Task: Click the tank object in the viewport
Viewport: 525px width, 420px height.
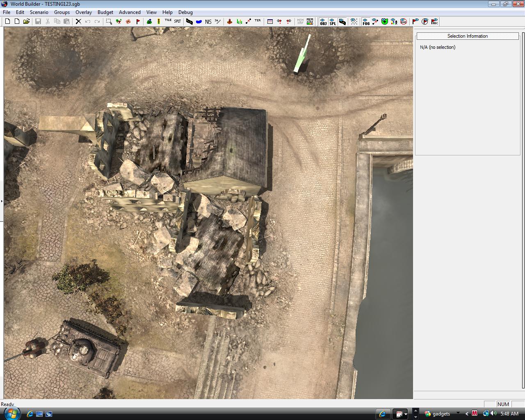Action: [87, 349]
